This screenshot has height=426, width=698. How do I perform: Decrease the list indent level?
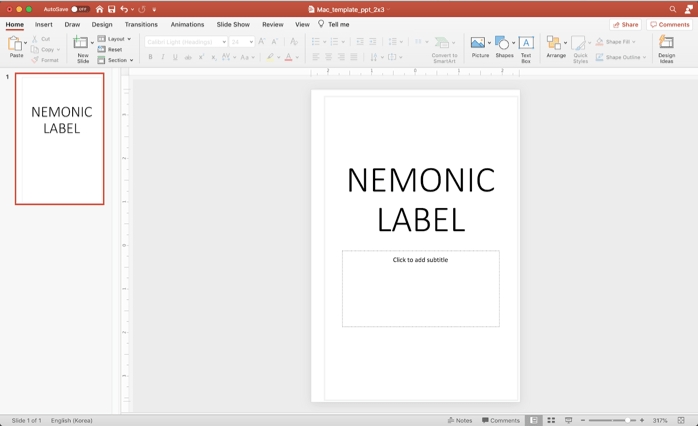(360, 41)
